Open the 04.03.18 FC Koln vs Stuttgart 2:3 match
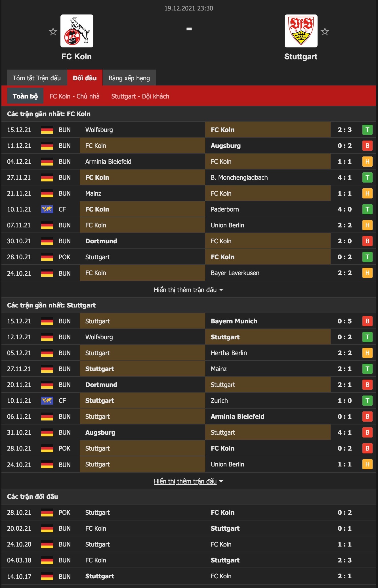The image size is (378, 588). coord(189,560)
